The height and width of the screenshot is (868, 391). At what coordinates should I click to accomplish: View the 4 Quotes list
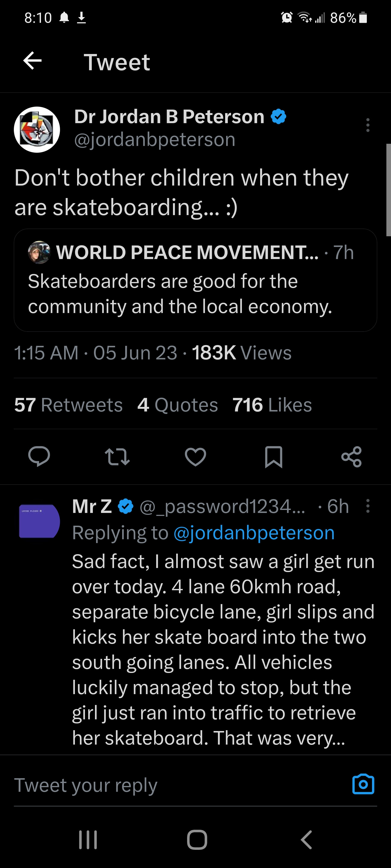coord(178,405)
